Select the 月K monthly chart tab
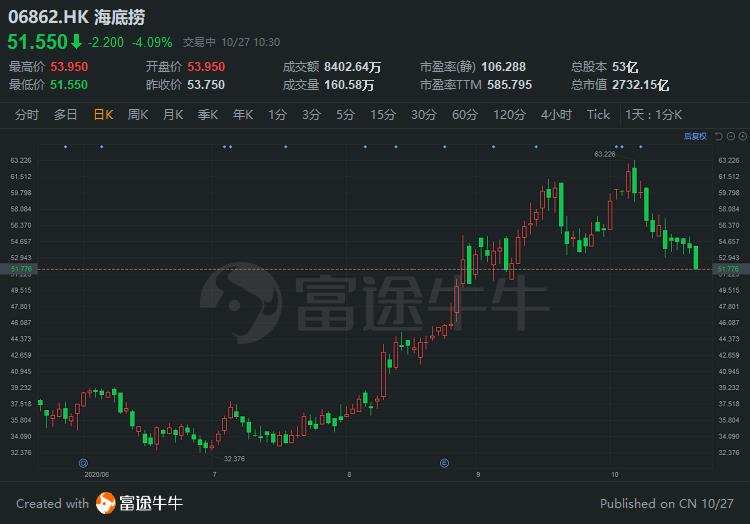 pyautogui.click(x=173, y=115)
